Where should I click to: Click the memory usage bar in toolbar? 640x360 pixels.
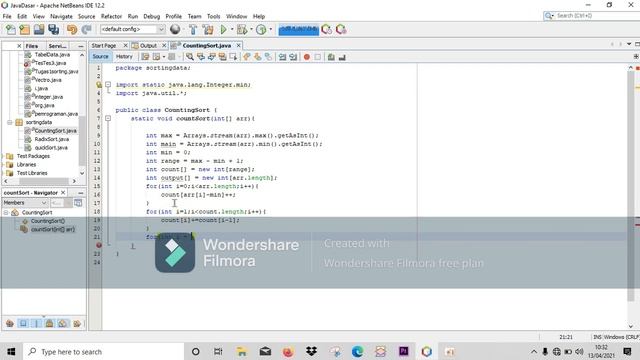298,29
